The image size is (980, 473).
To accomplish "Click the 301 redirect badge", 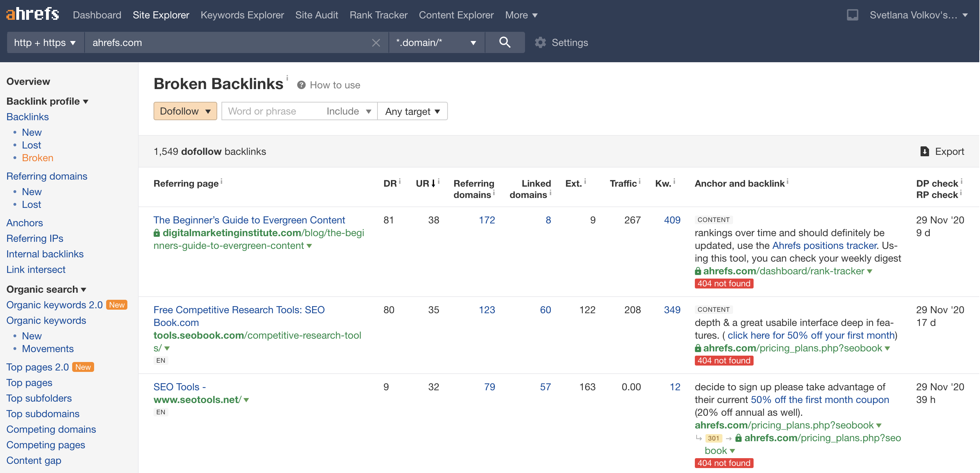I will [713, 438].
